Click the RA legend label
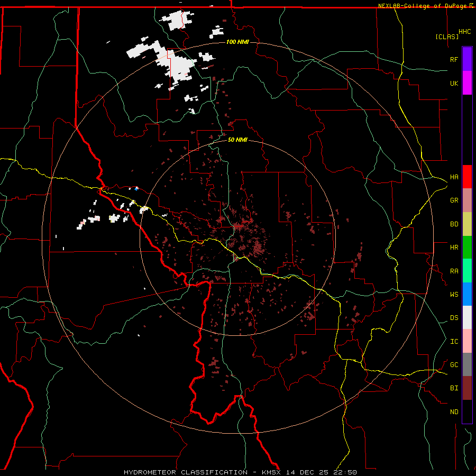The width and height of the screenshot is (476, 476). 454,271
